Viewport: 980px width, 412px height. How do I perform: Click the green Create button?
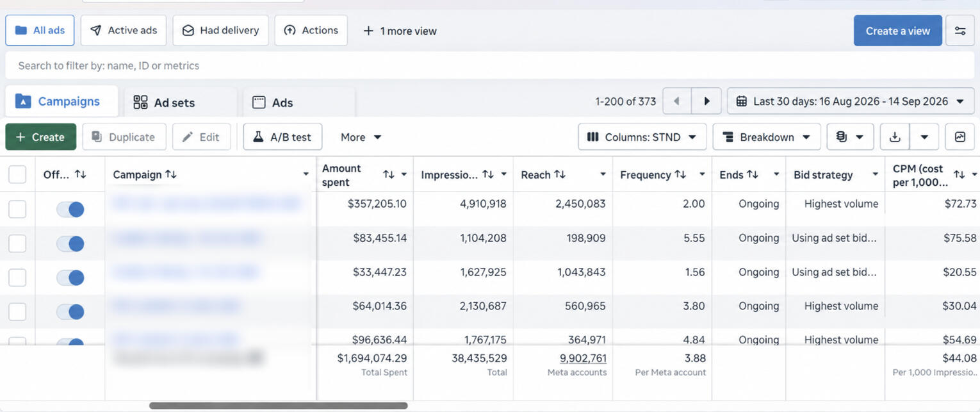coord(41,137)
